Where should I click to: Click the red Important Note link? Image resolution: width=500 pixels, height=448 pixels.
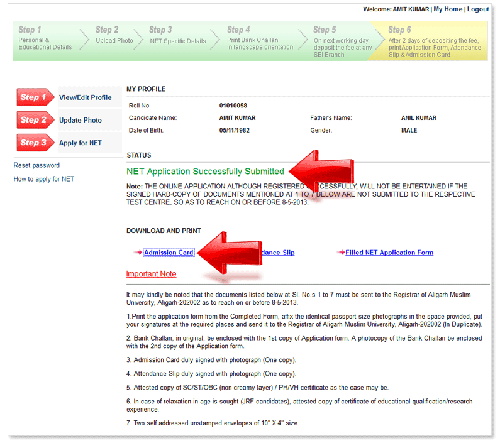[151, 274]
